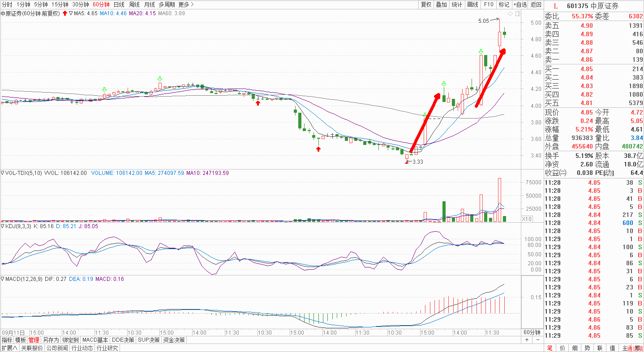Select the 主 main tab

pos(625,348)
